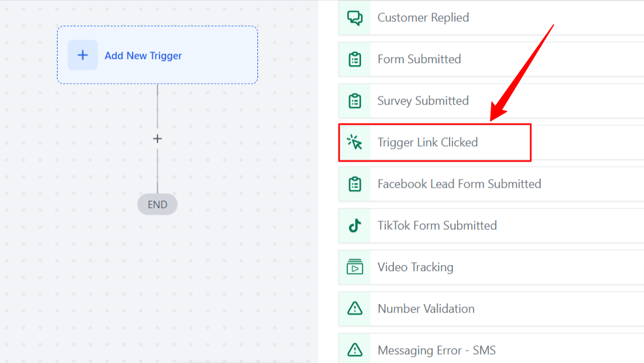Viewport: 644px width, 363px height.
Task: Select the END node
Action: [x=157, y=205]
